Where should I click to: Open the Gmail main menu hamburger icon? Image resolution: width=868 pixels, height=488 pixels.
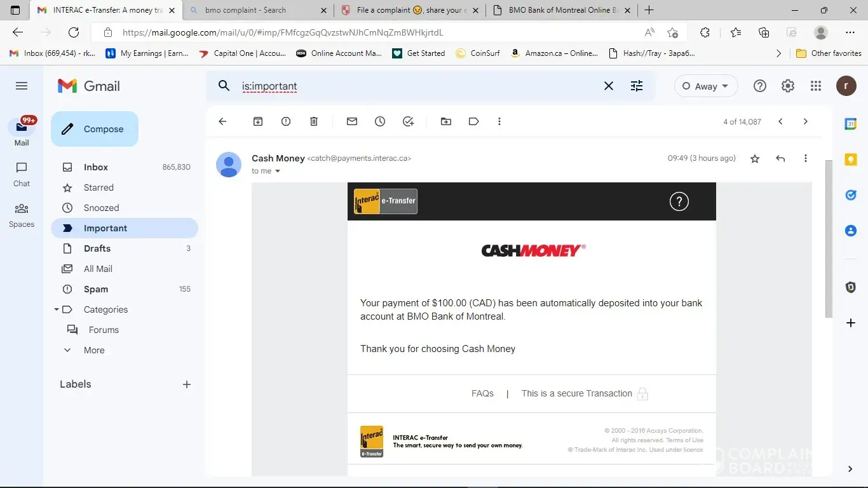pyautogui.click(x=22, y=86)
